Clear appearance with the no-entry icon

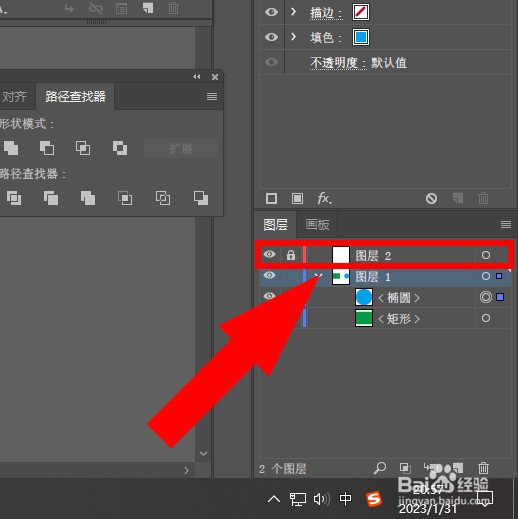tap(431, 199)
